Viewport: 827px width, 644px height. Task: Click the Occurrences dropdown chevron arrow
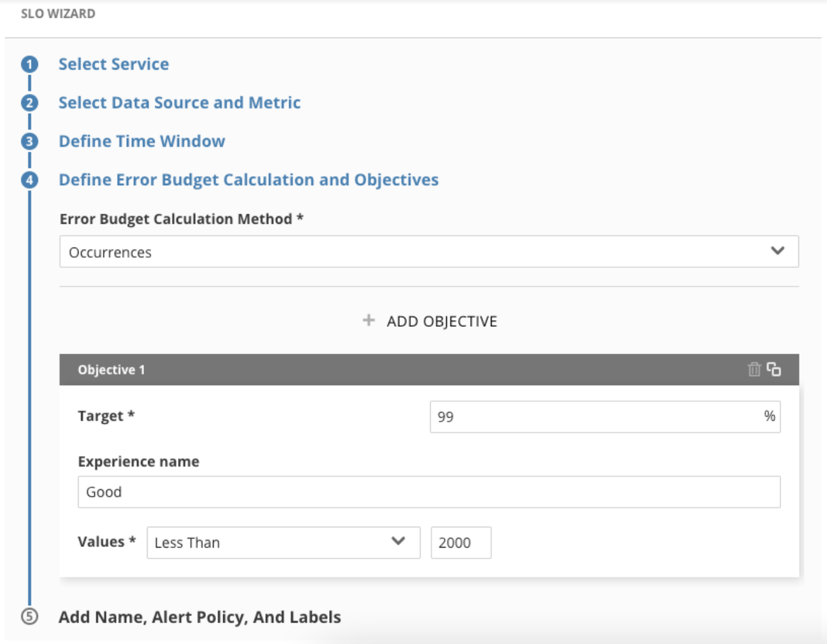778,251
